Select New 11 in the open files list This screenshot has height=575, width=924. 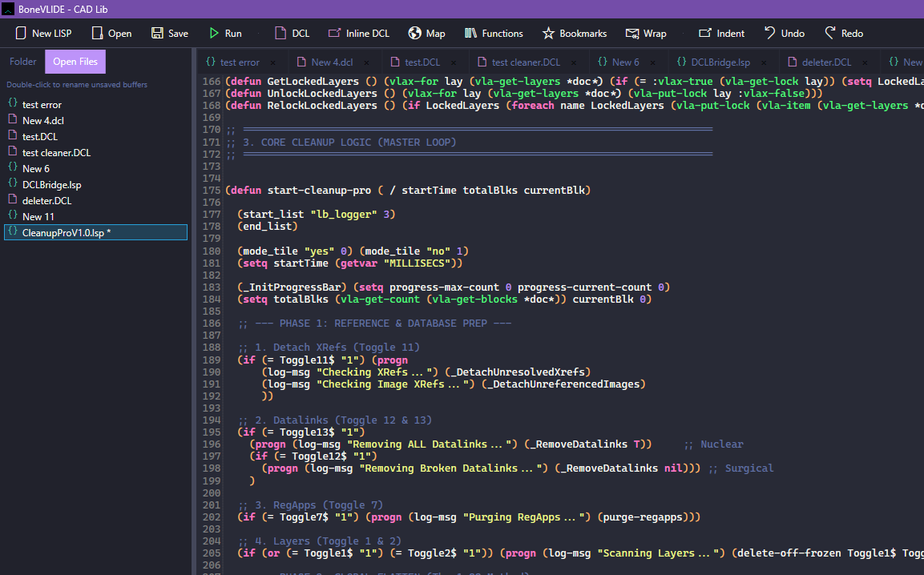[x=95, y=216]
